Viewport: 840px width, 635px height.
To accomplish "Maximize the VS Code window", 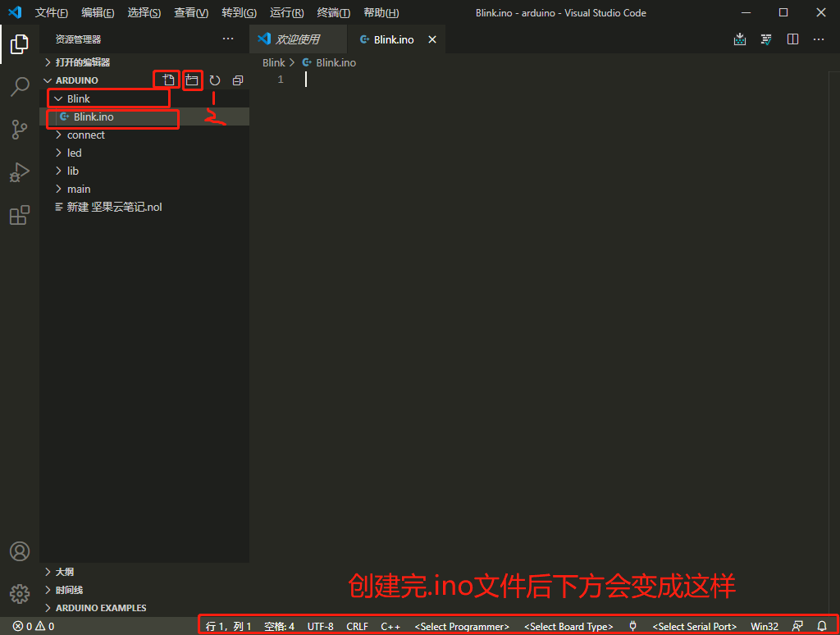I will [783, 12].
